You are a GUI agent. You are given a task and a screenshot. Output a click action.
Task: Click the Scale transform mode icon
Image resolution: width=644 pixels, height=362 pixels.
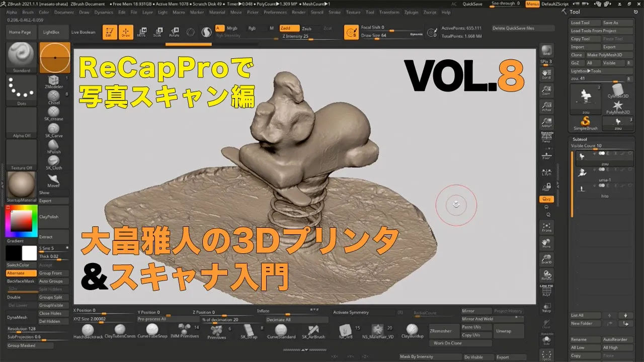157,32
